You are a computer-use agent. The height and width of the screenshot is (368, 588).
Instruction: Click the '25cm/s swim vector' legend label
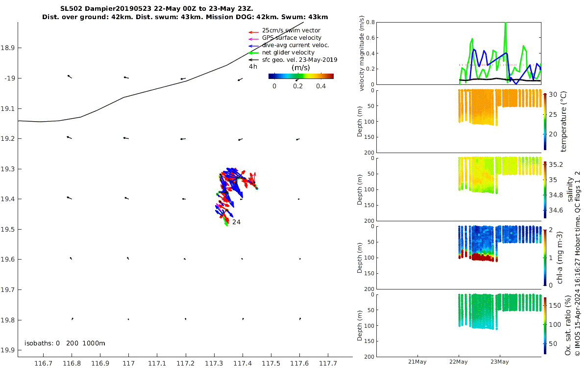click(291, 30)
